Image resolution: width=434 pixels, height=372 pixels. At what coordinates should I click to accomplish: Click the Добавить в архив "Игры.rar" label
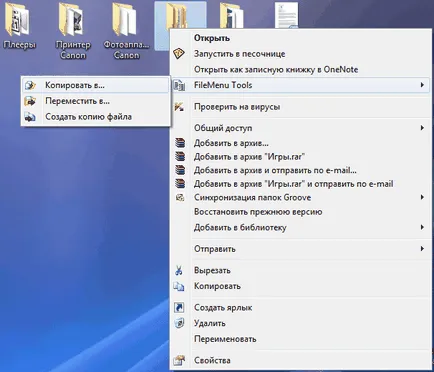[249, 157]
